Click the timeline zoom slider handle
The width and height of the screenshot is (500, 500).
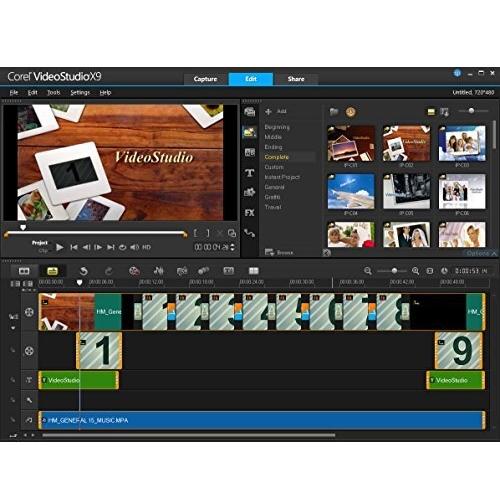coord(394,271)
